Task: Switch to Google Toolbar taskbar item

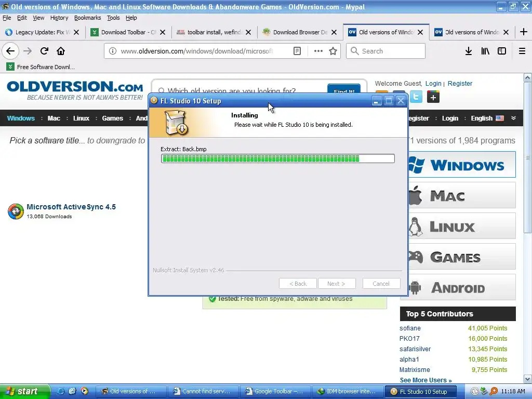Action: [275, 391]
